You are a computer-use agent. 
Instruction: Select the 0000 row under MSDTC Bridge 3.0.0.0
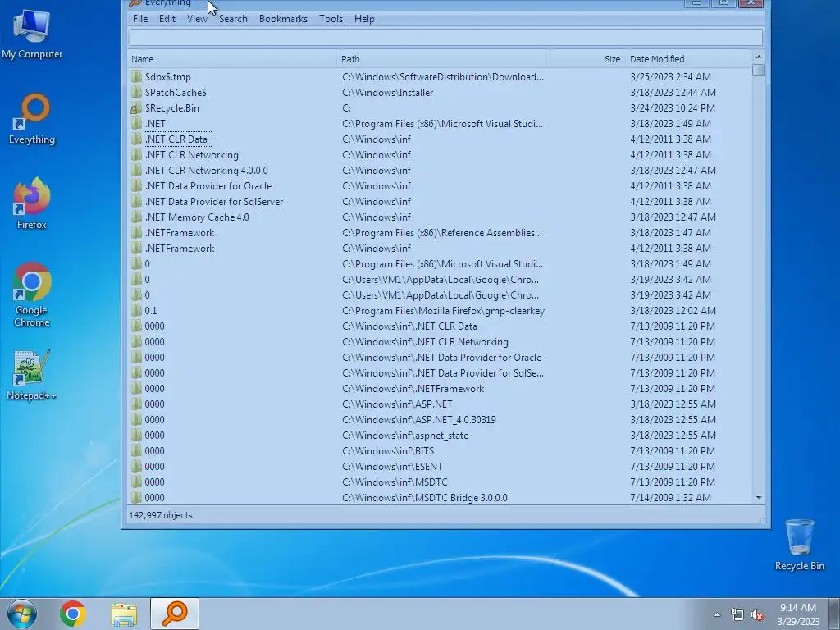pyautogui.click(x=441, y=498)
